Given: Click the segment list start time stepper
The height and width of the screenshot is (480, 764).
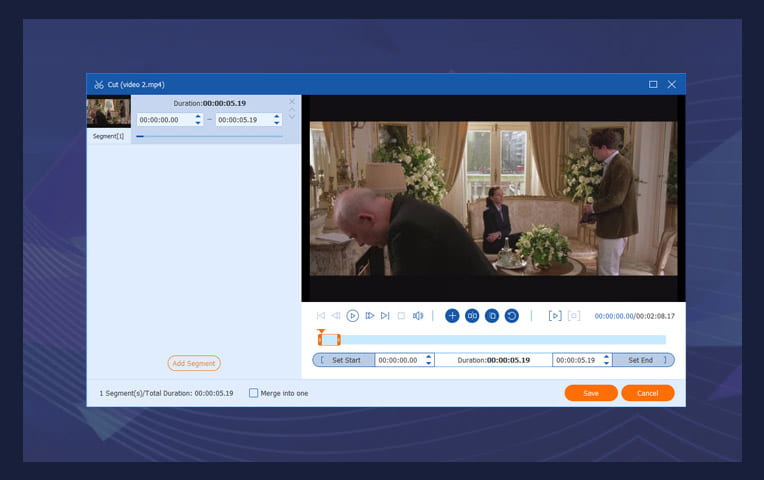Looking at the screenshot, I should point(198,119).
